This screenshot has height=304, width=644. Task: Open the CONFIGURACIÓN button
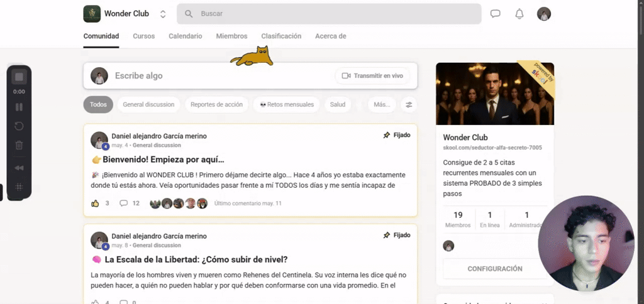495,269
